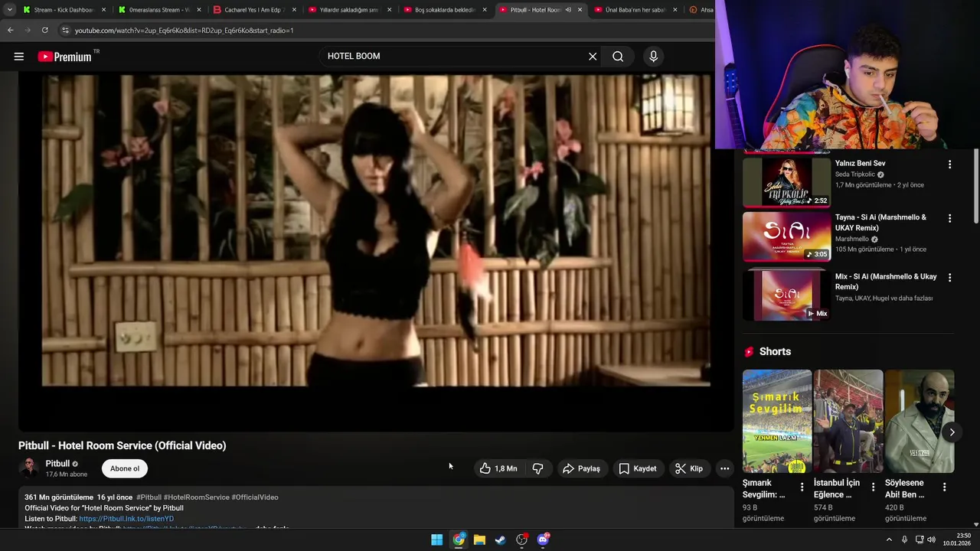Open options menu for Yalnız Beni Sev
Image resolution: width=980 pixels, height=551 pixels.
pyautogui.click(x=949, y=165)
